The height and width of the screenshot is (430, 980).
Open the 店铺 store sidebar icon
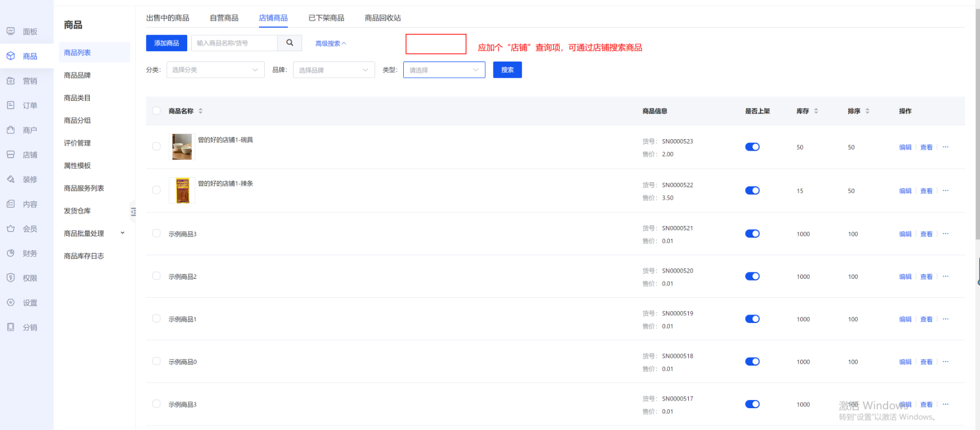[x=11, y=155]
